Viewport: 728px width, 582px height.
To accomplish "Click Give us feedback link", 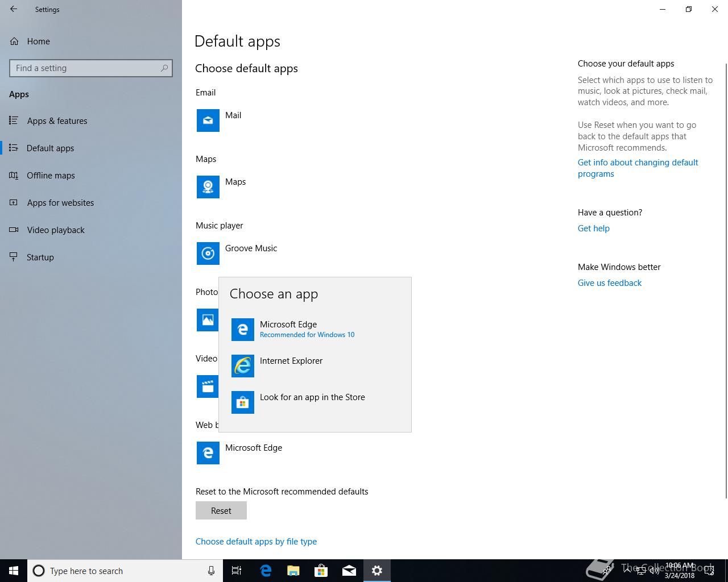I will pyautogui.click(x=610, y=283).
